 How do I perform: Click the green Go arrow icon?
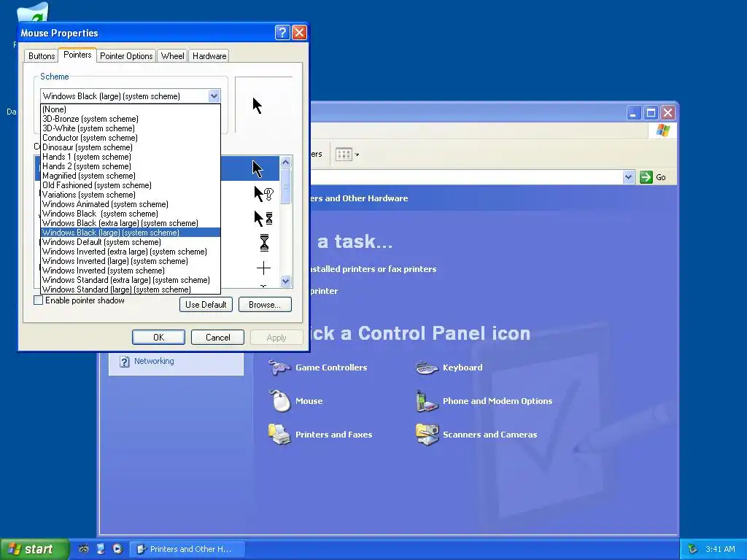pos(646,177)
